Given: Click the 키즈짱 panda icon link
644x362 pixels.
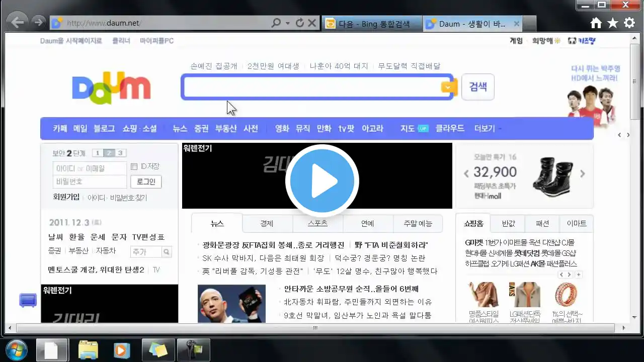Looking at the screenshot, I should pyautogui.click(x=582, y=41).
